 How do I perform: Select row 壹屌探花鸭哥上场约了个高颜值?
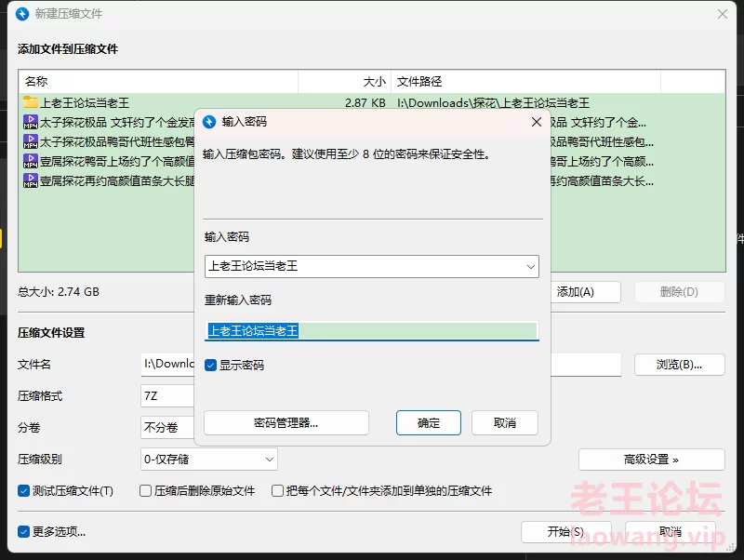109,161
